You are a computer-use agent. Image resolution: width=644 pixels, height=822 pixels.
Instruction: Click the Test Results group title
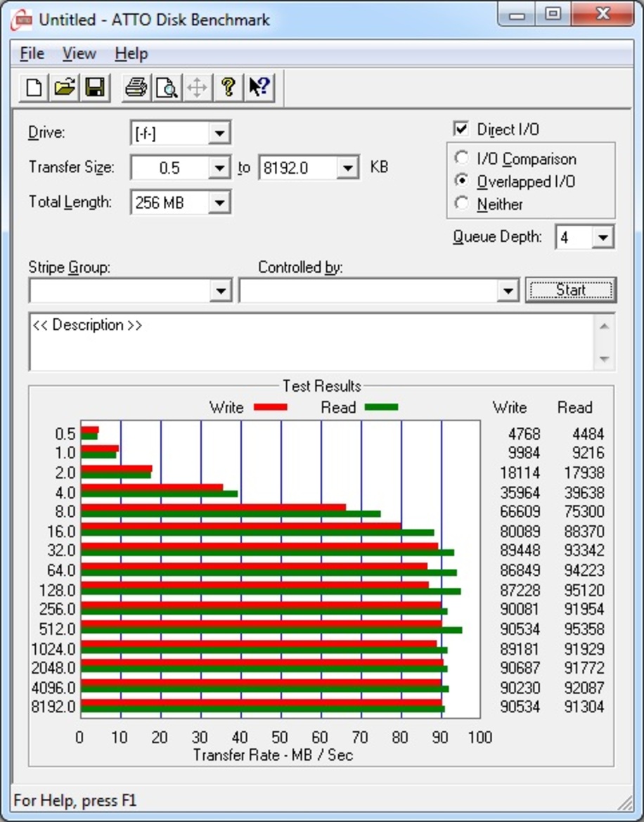[322, 386]
